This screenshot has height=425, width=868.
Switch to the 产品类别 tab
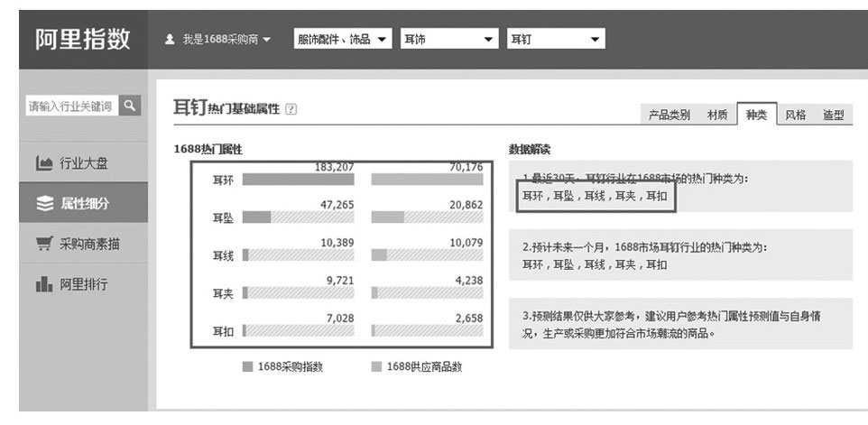point(669,115)
